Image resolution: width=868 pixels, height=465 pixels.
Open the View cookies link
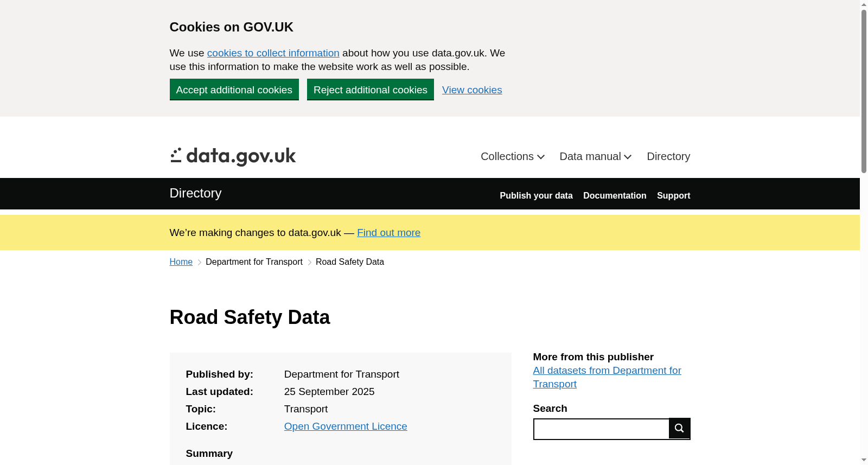[472, 90]
